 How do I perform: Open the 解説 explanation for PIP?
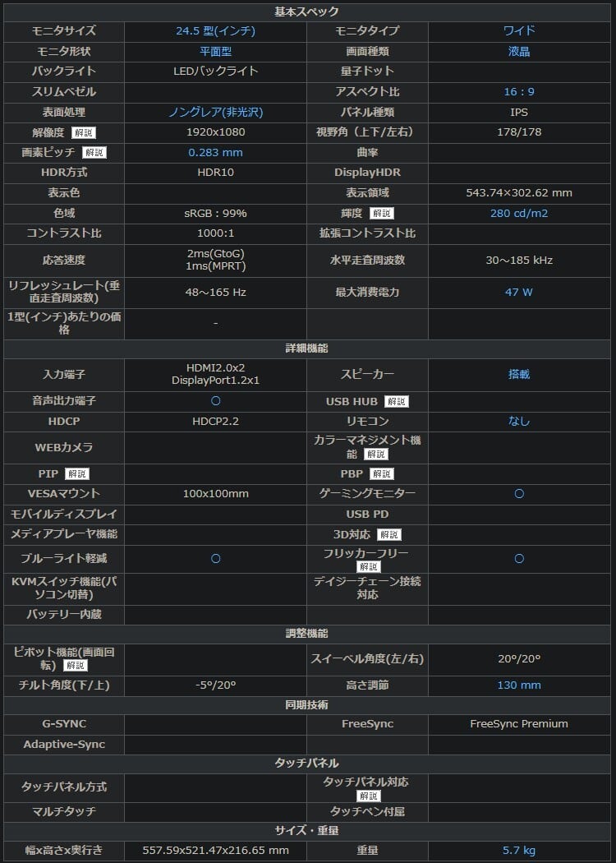[x=76, y=474]
